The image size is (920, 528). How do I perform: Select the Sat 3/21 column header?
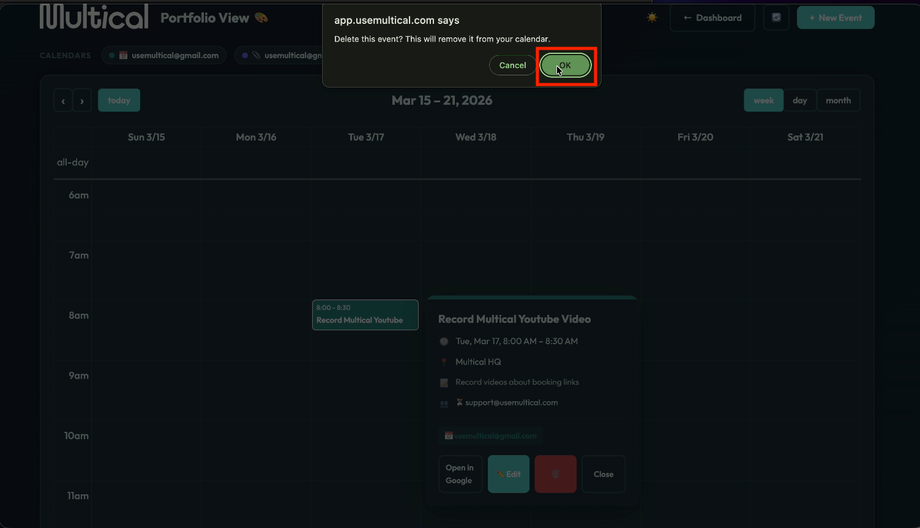pos(805,137)
